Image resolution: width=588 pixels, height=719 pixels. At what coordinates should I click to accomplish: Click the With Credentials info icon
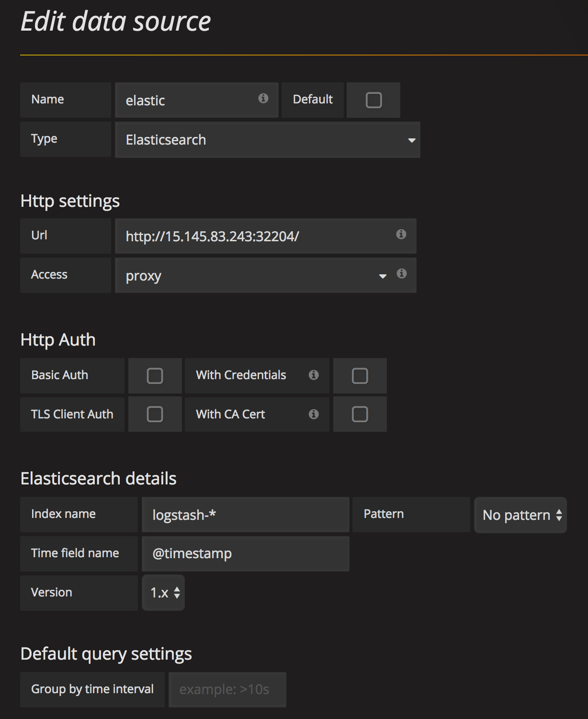point(314,375)
